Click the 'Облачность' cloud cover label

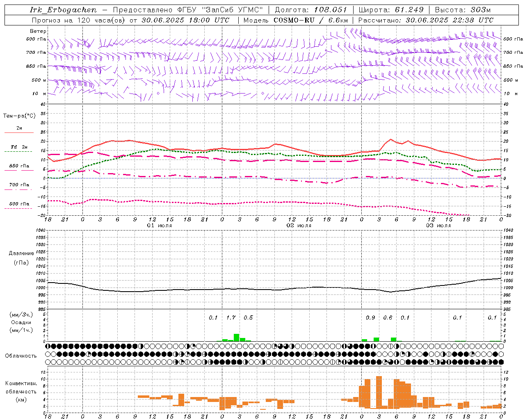21,356
